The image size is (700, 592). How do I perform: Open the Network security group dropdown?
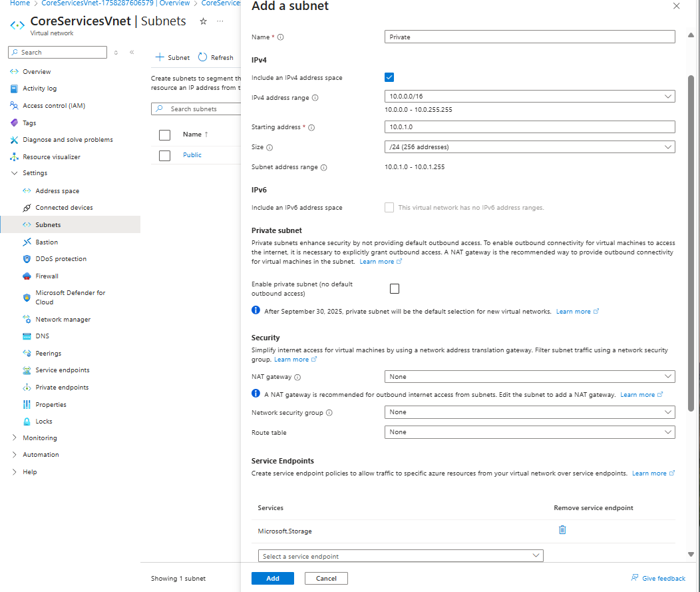(x=529, y=412)
